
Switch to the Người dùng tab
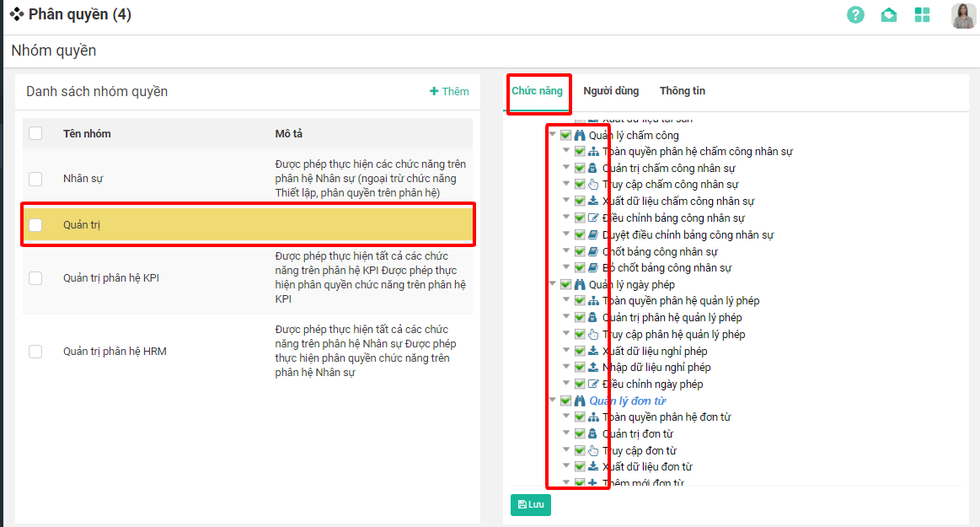[x=611, y=91]
